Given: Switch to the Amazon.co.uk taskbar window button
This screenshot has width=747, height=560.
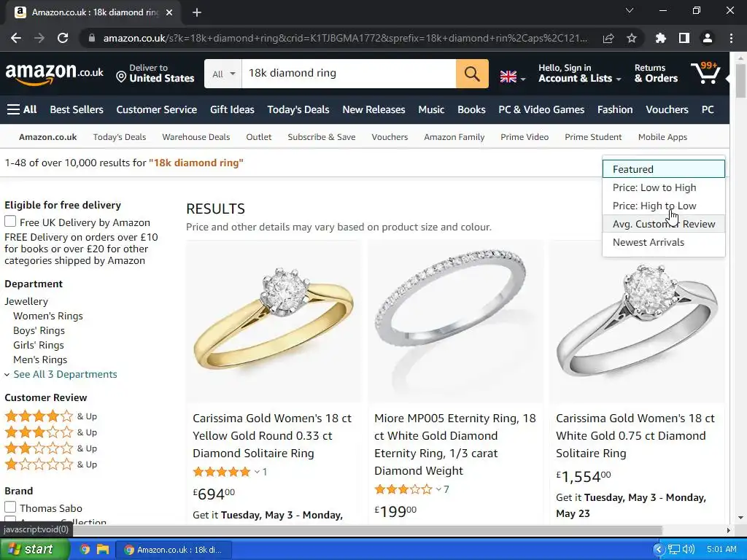Looking at the screenshot, I should pos(174,550).
